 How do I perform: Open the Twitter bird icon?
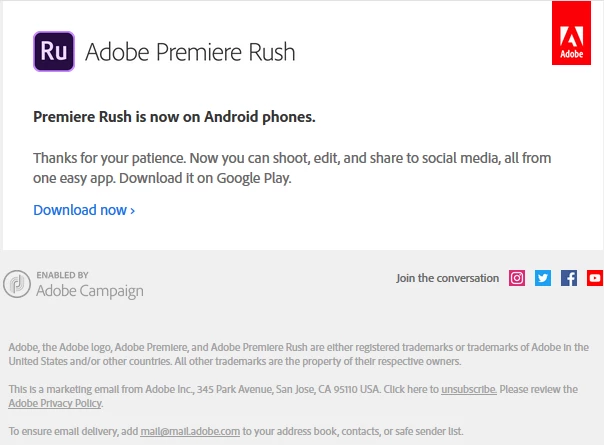(543, 278)
